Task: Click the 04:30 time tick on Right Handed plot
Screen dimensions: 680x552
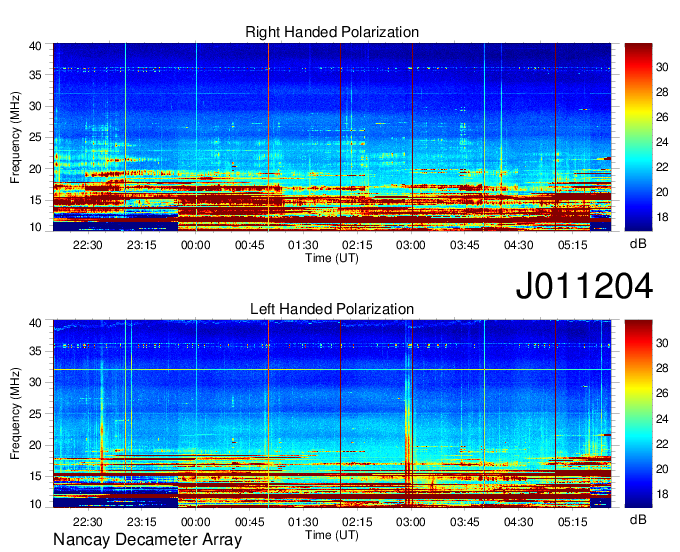Action: 519,245
